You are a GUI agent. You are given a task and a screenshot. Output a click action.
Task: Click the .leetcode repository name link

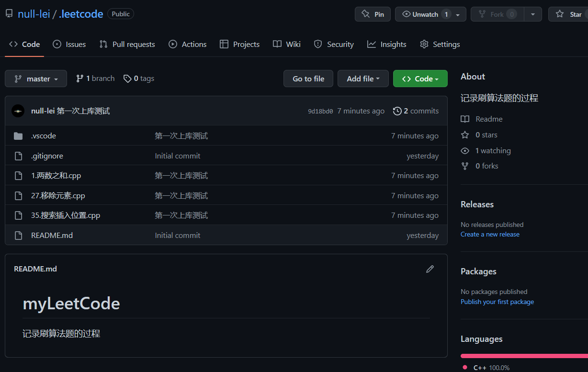81,14
